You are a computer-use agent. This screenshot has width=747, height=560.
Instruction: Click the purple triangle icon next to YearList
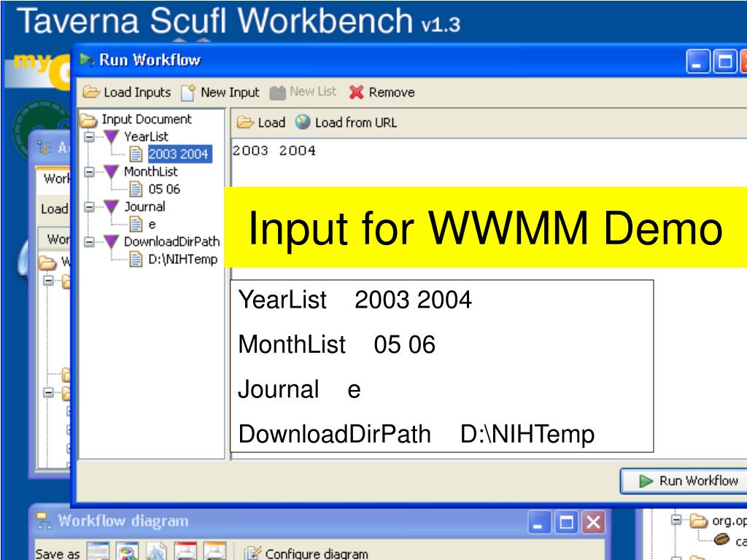coord(111,136)
